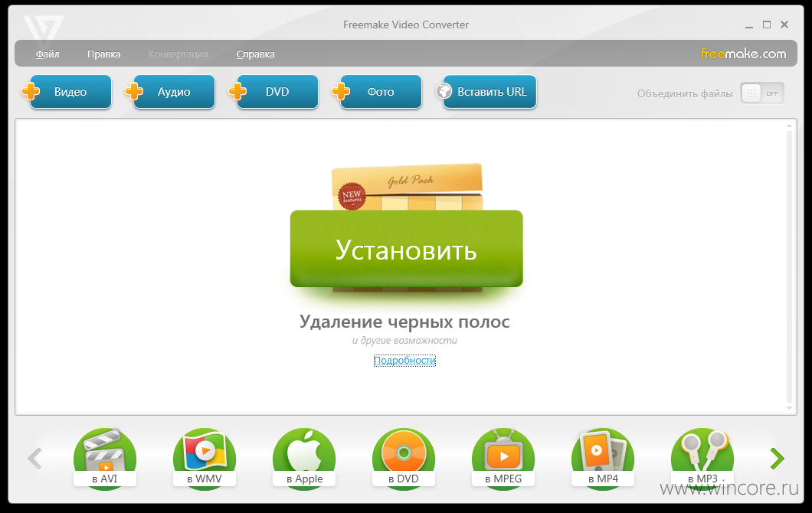Visit freemake.com logo link
812x513 pixels.
(743, 54)
